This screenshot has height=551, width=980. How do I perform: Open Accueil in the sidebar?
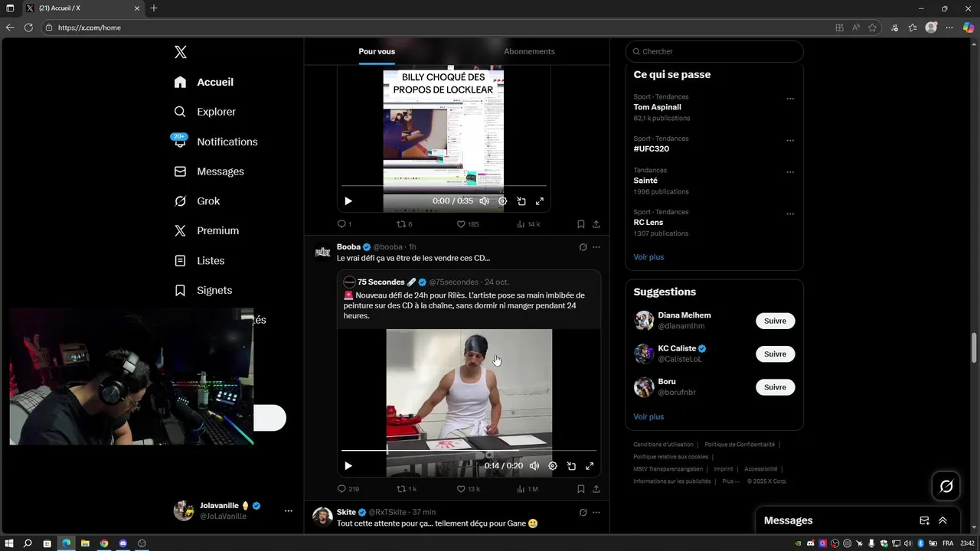tap(204, 82)
